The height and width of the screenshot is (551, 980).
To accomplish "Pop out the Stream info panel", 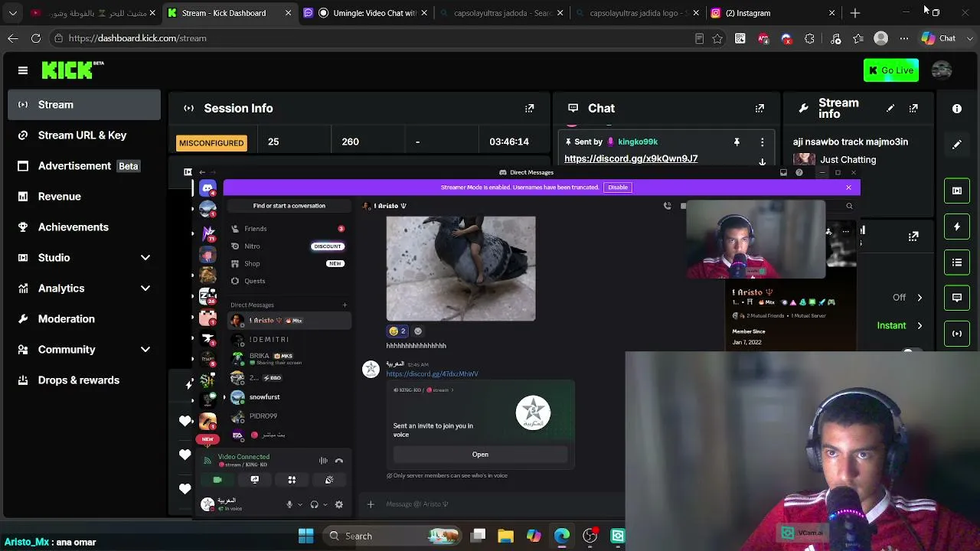I will click(x=913, y=109).
